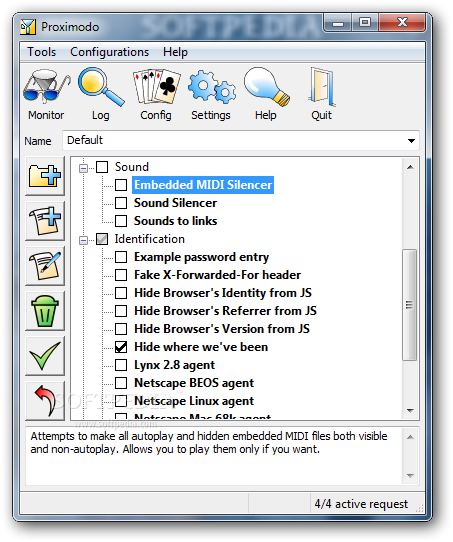Select Sounds to links filter
Image resolution: width=453 pixels, height=542 pixels.
click(x=176, y=221)
